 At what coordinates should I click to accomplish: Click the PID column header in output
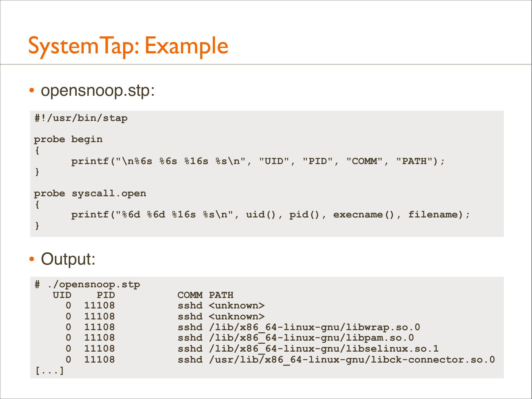pyautogui.click(x=106, y=295)
